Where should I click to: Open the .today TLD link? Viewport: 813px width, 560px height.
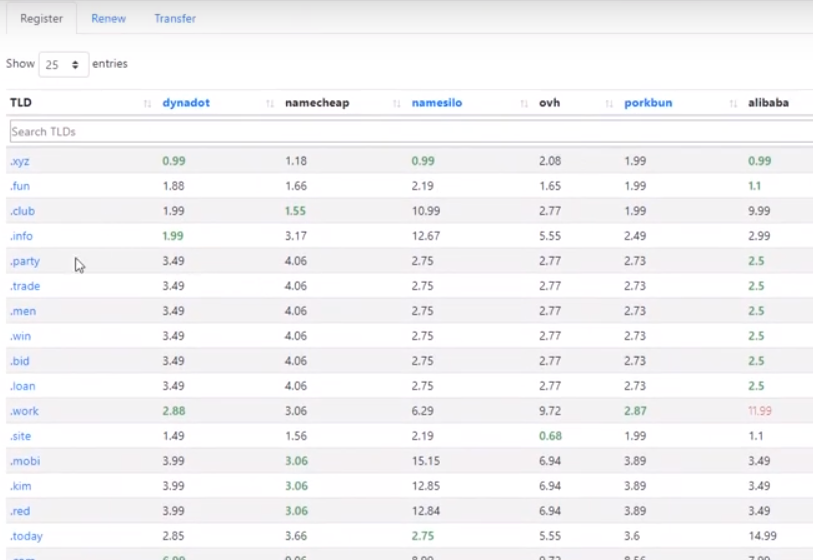(x=26, y=536)
